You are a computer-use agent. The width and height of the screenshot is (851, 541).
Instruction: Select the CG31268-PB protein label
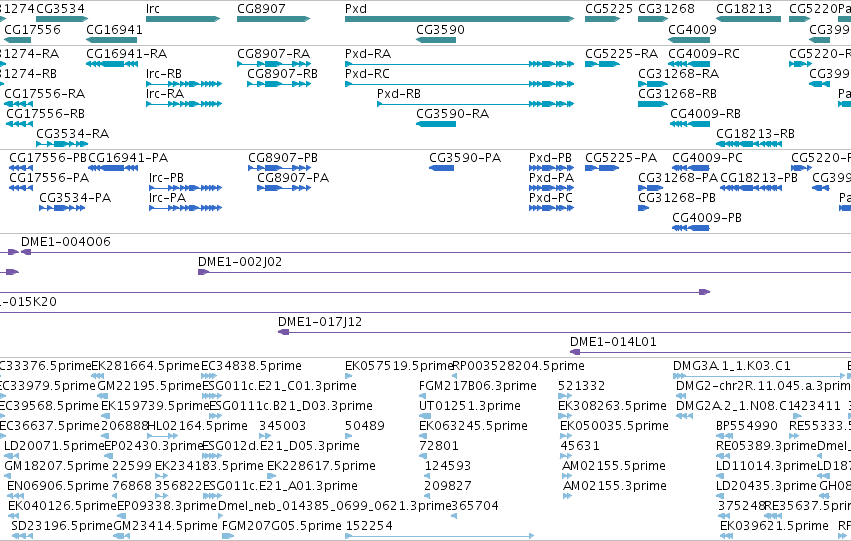tap(677, 198)
